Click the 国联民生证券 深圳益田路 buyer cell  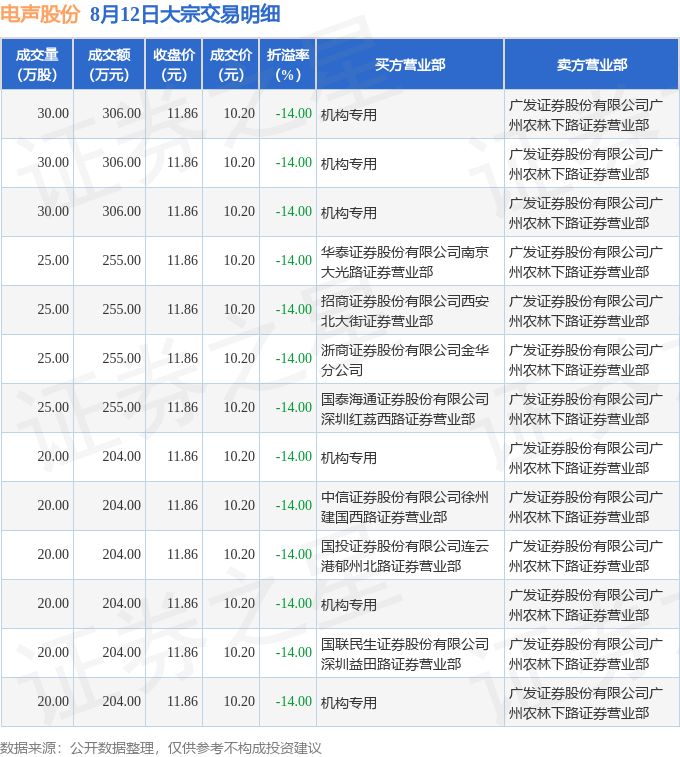404,653
